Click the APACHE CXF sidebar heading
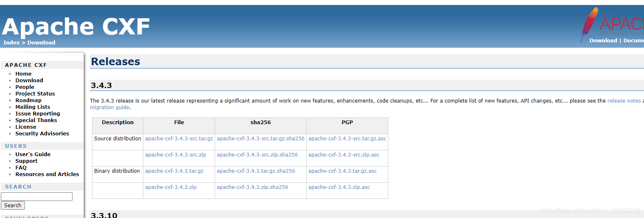644x218 pixels. pos(26,65)
